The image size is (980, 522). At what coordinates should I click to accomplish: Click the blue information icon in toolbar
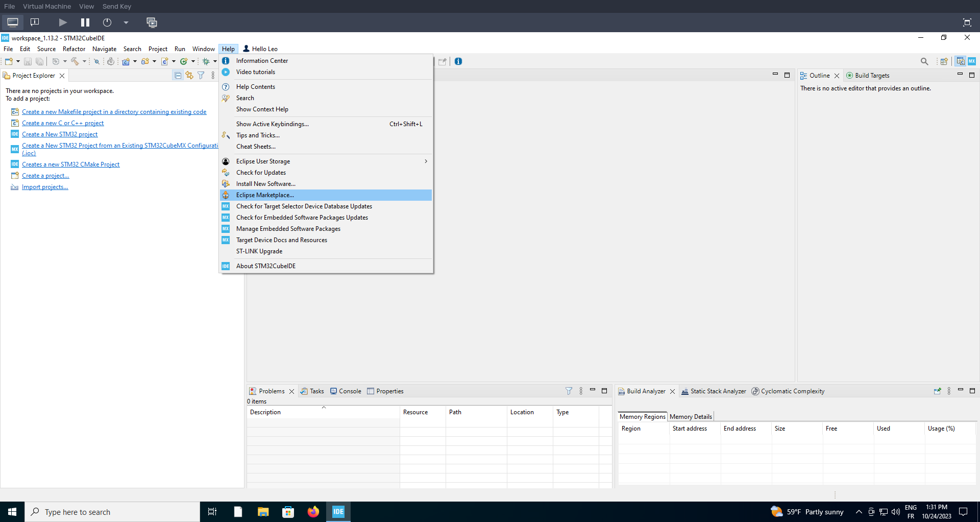tap(458, 61)
